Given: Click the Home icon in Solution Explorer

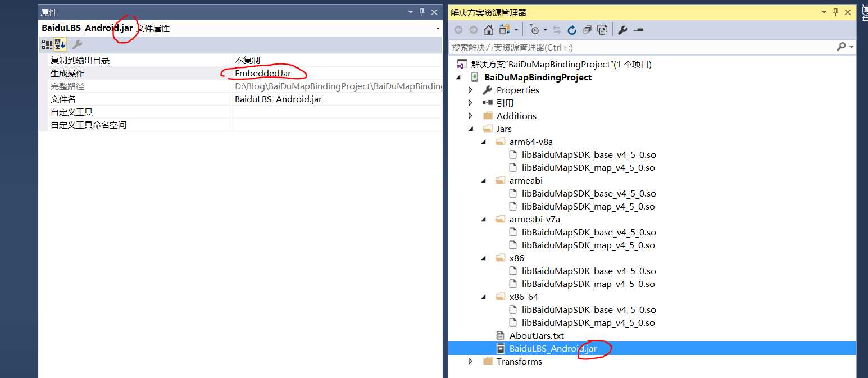Looking at the screenshot, I should pos(489,30).
